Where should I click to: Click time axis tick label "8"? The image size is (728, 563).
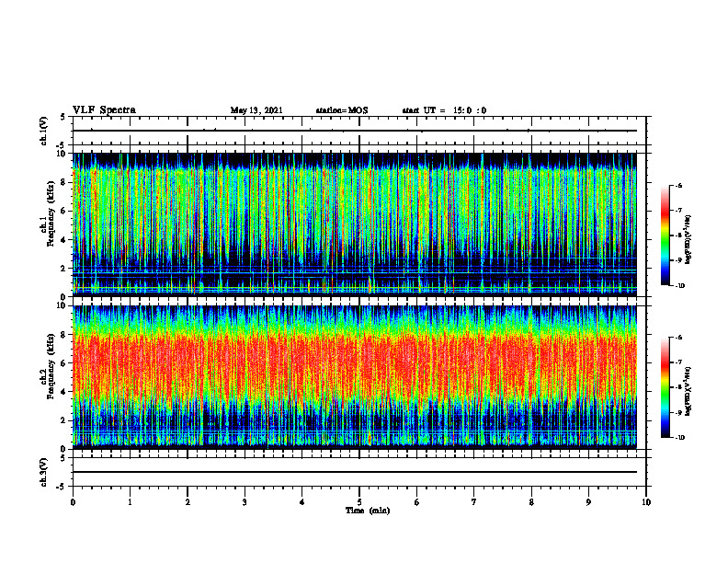click(531, 502)
